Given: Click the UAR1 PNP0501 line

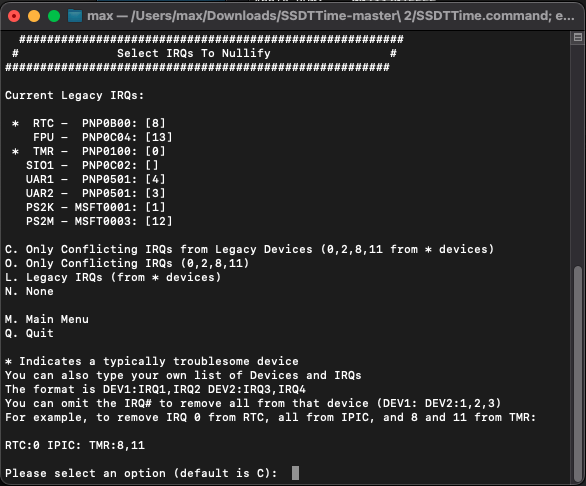Looking at the screenshot, I should point(95,179).
